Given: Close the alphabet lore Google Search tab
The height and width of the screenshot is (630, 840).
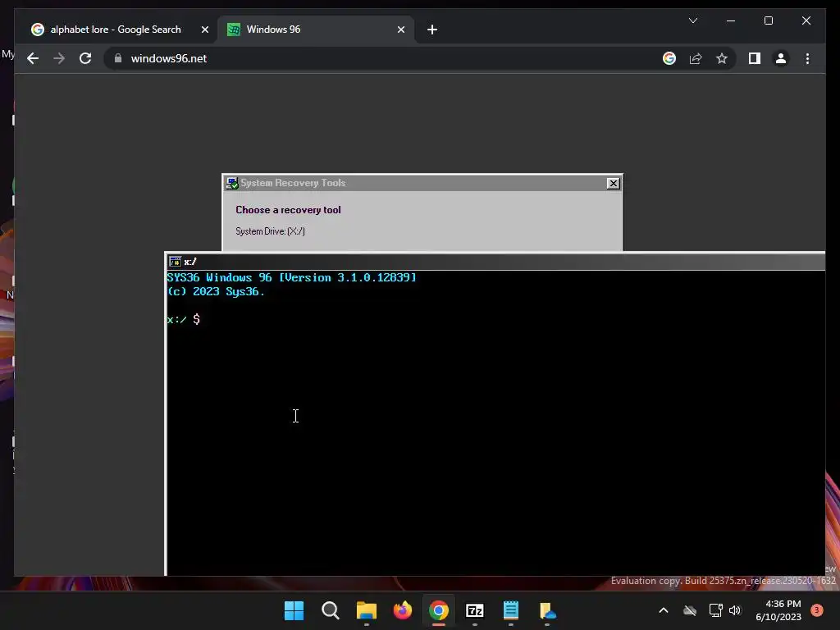Looking at the screenshot, I should (x=204, y=30).
